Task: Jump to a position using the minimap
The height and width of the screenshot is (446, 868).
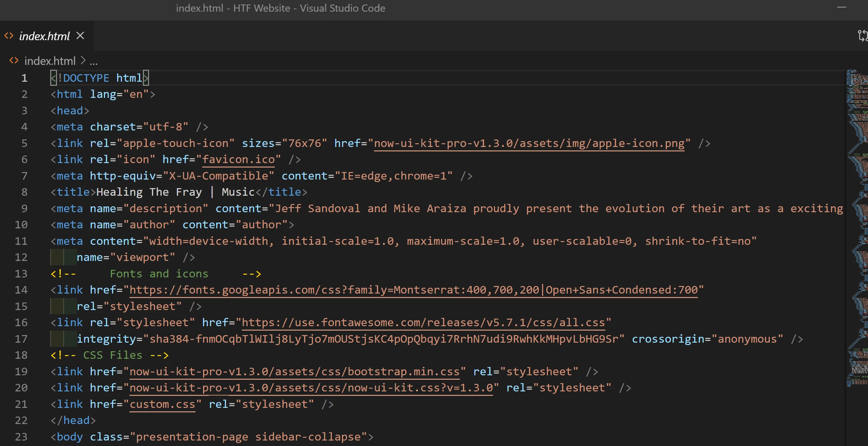Action: (x=857, y=227)
